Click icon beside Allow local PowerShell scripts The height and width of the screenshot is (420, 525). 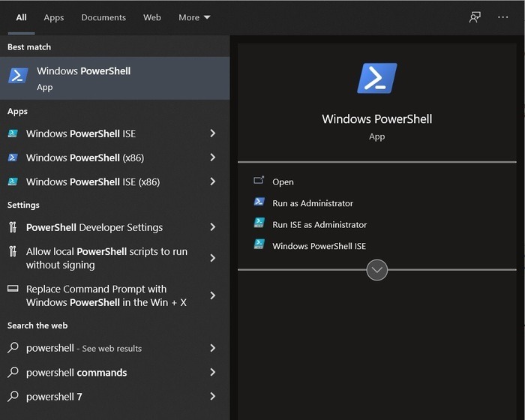(13, 251)
